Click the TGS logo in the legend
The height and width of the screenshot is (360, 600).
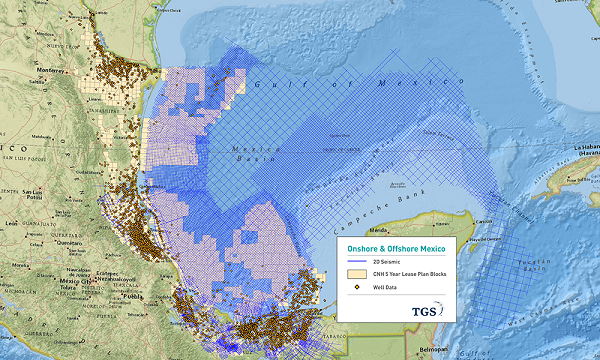coord(428,310)
